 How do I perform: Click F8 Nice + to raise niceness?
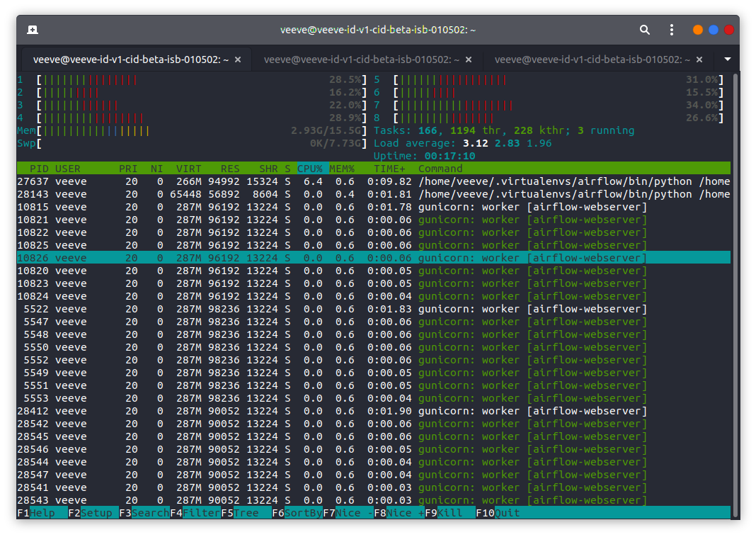coord(399,513)
